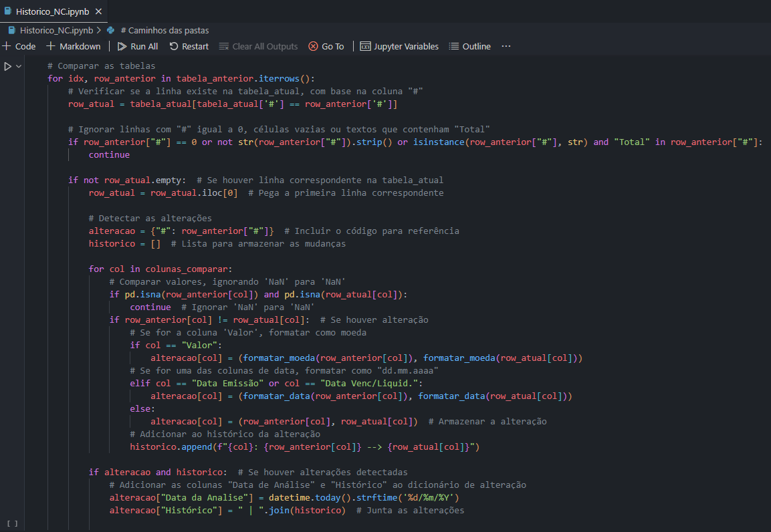Open the more actions ellipsis in the notebook toolbar
The image size is (771, 532).
(506, 46)
